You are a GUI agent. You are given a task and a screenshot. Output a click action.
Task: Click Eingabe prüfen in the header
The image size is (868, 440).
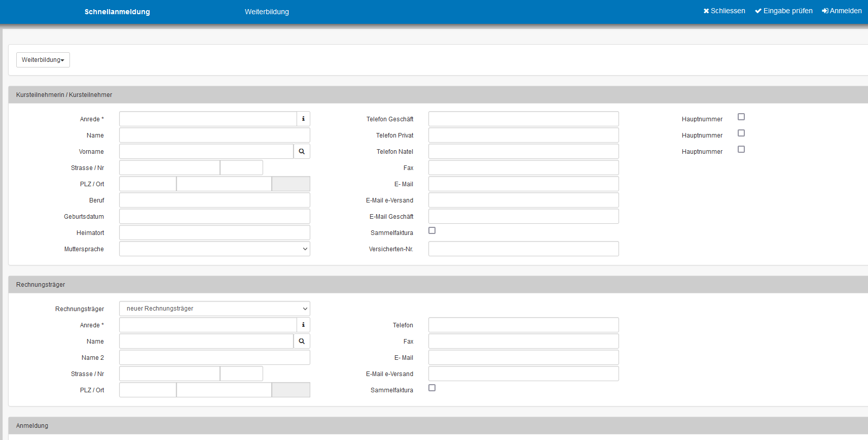(783, 11)
